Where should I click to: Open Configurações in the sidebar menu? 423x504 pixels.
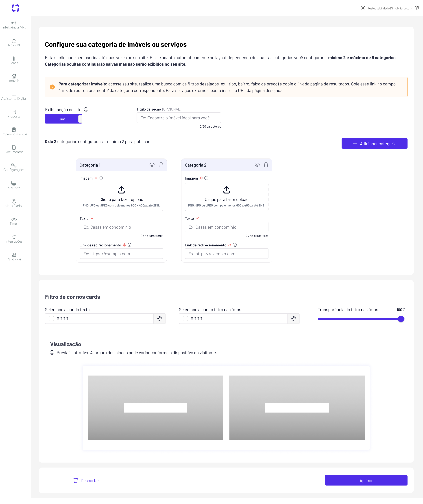tap(14, 167)
